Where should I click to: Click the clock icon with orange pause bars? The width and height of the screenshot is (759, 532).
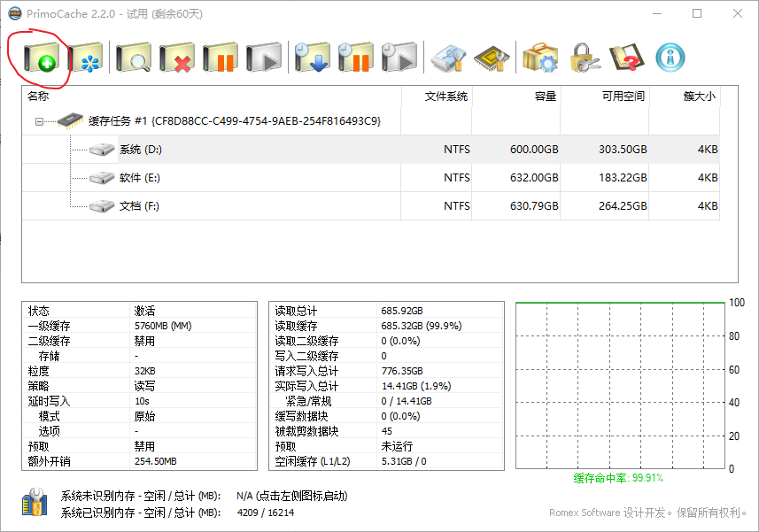[x=356, y=59]
